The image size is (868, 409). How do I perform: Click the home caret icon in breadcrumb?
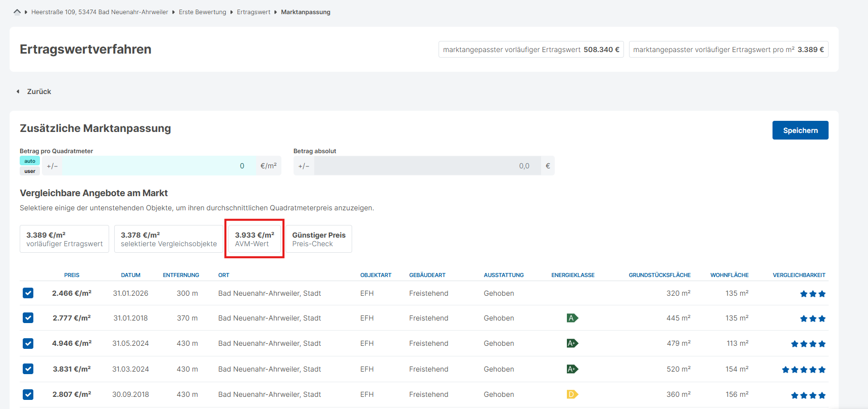17,12
